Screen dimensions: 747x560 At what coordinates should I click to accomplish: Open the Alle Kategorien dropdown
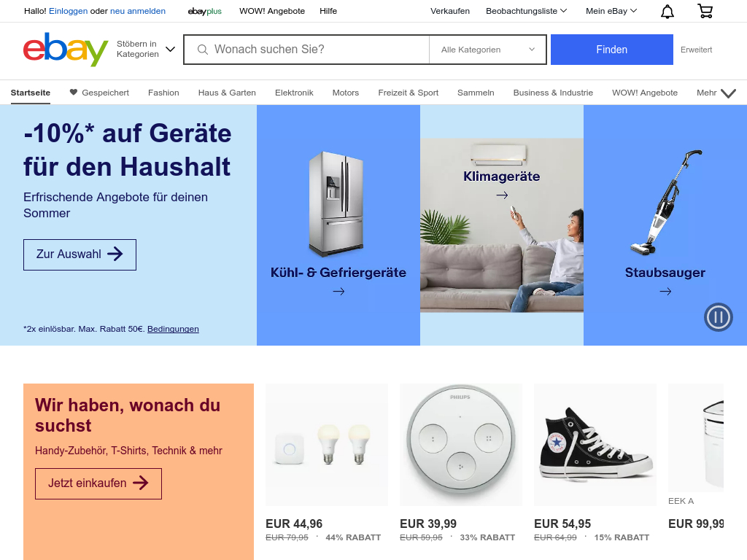click(487, 50)
